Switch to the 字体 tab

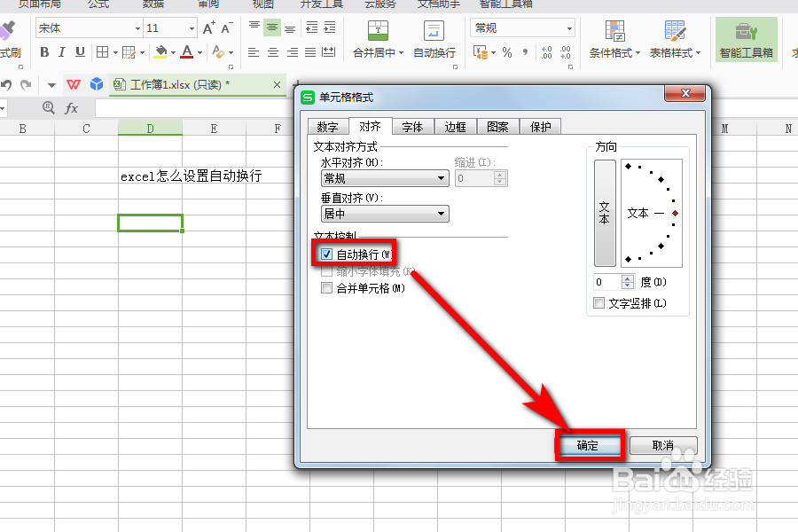[x=412, y=127]
